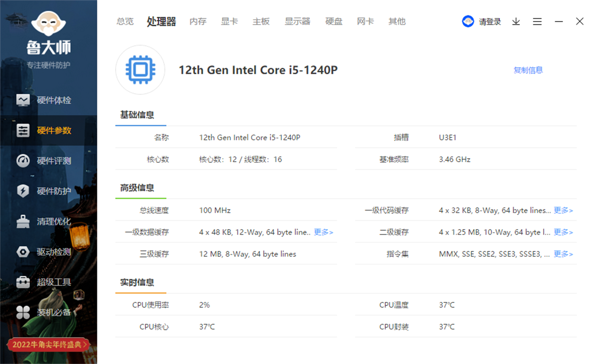Image resolution: width=595 pixels, height=364 pixels.
Task: Open the hamburger menu icon
Action: tap(537, 22)
